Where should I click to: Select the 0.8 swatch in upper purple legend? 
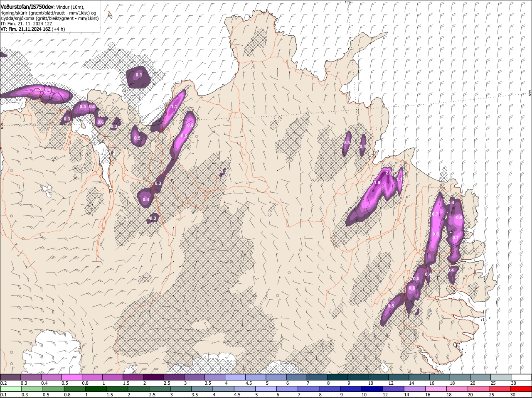click(x=92, y=377)
